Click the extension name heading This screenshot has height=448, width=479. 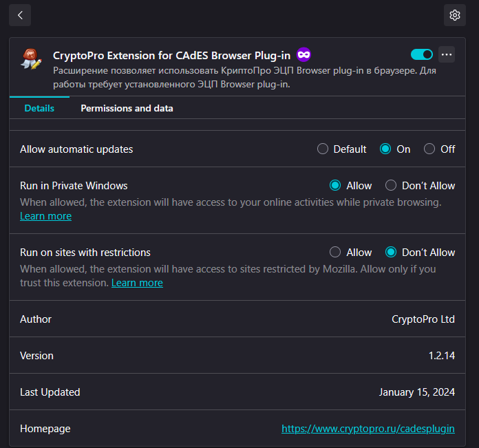172,55
